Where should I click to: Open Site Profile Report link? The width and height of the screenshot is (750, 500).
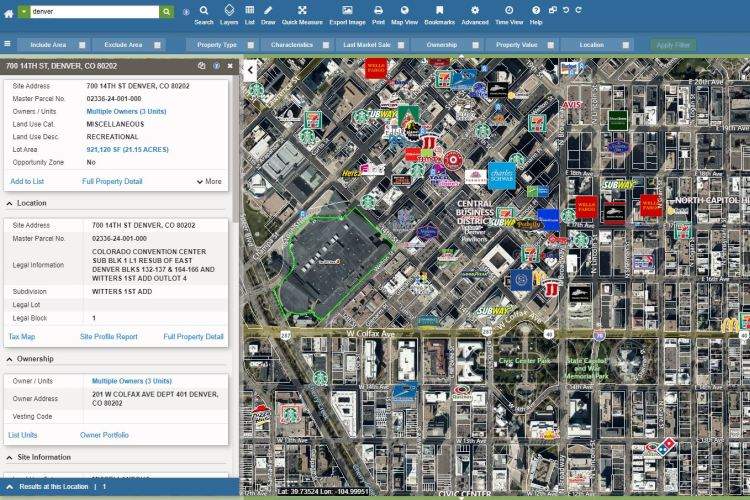[109, 337]
